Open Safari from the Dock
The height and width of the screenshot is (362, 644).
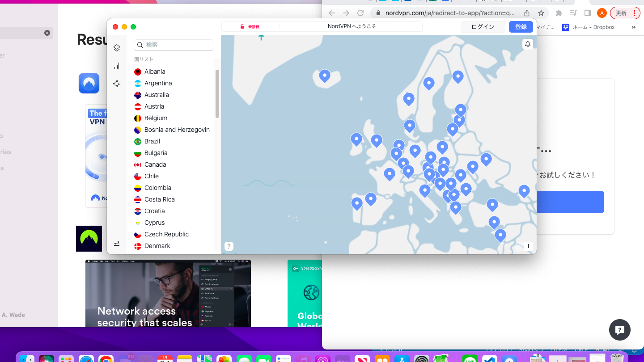[86, 358]
